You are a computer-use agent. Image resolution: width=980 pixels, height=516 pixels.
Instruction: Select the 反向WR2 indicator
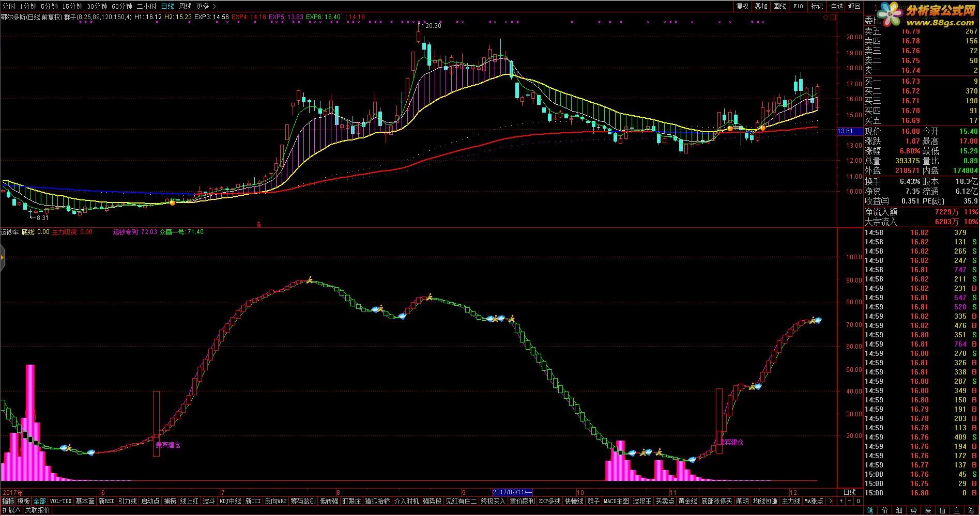276,501
